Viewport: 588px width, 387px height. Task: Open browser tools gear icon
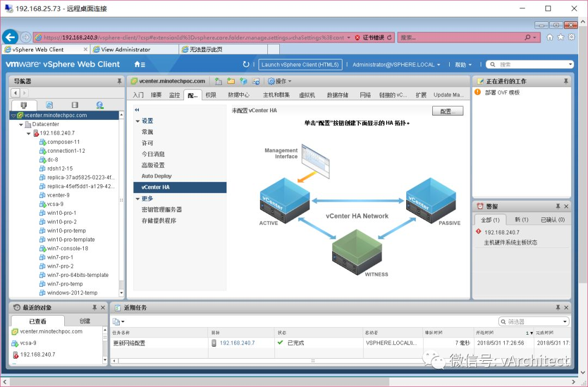click(x=572, y=37)
